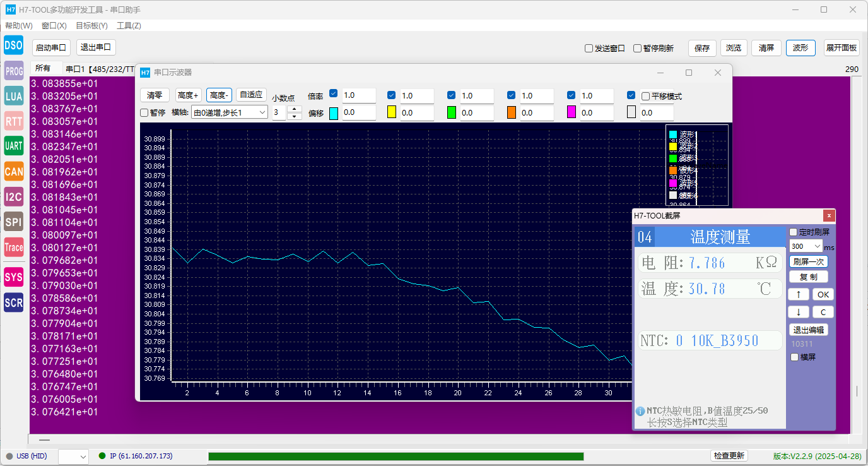Click the magenta channel color swatch
This screenshot has width=868, height=466.
click(x=572, y=113)
